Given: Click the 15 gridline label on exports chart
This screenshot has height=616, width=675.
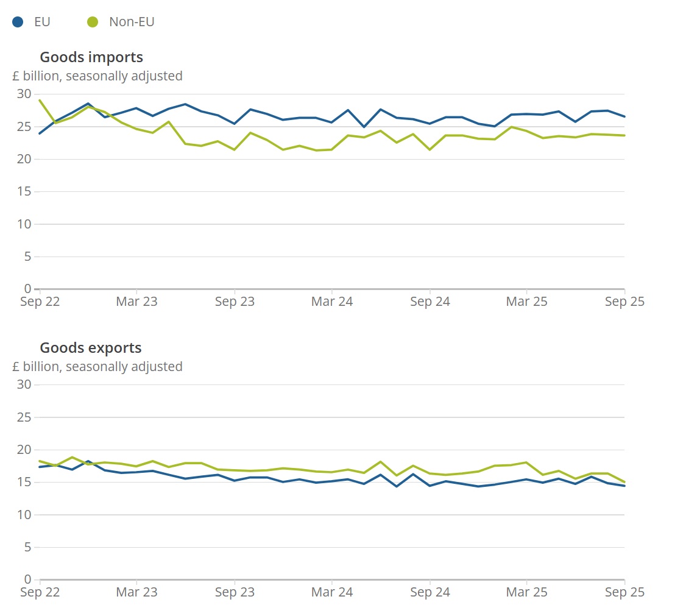Looking at the screenshot, I should click(24, 482).
